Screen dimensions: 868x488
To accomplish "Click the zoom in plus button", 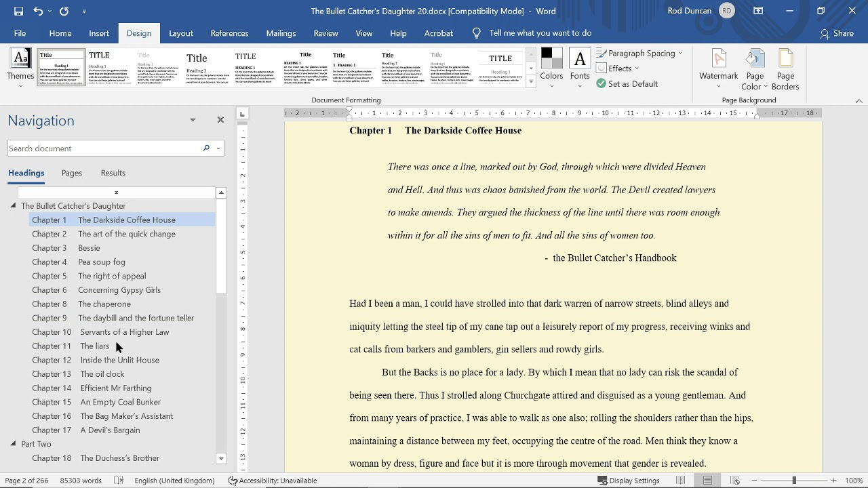I will pyautogui.click(x=834, y=481).
